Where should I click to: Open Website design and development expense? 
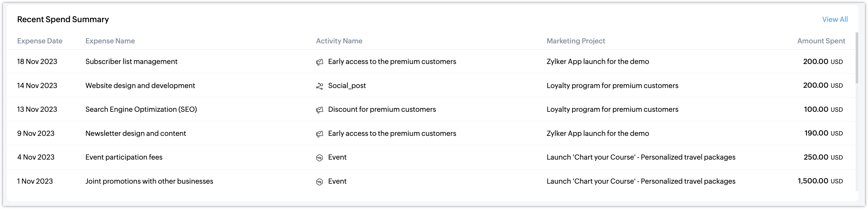(x=140, y=85)
